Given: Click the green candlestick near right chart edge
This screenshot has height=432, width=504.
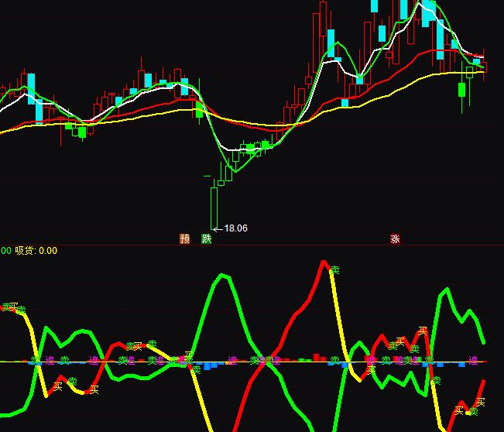Looking at the screenshot, I should [x=462, y=90].
